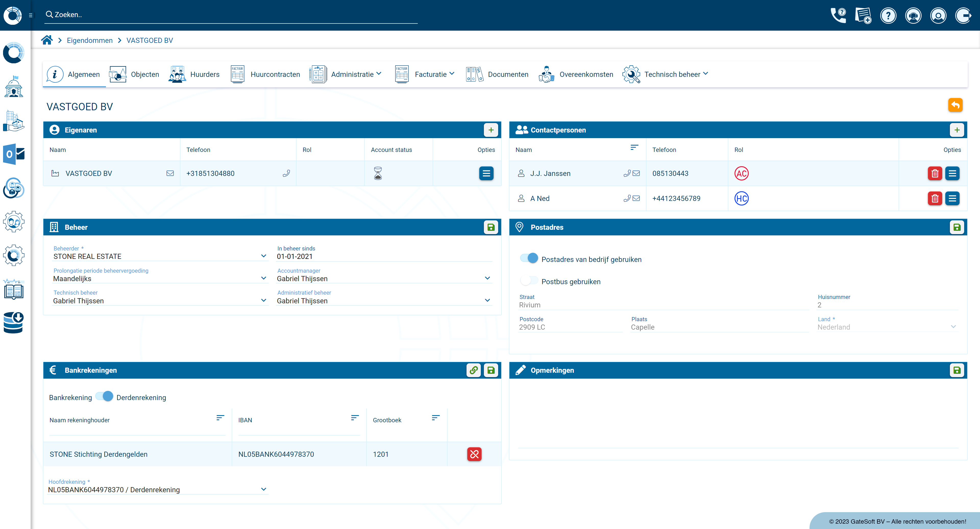This screenshot has width=980, height=529.
Task: Expand the Hoofdrekening dropdown
Action: click(x=263, y=489)
